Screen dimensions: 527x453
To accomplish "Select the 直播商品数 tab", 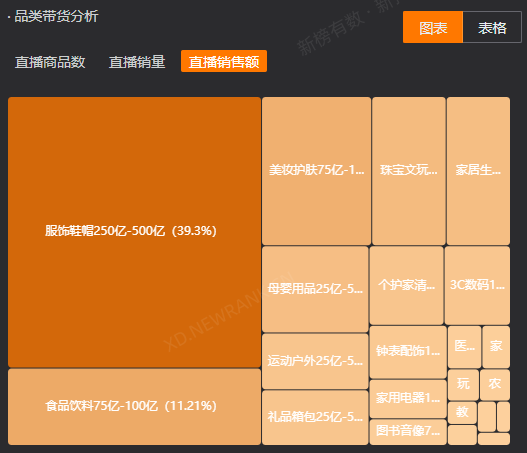I will coord(50,62).
